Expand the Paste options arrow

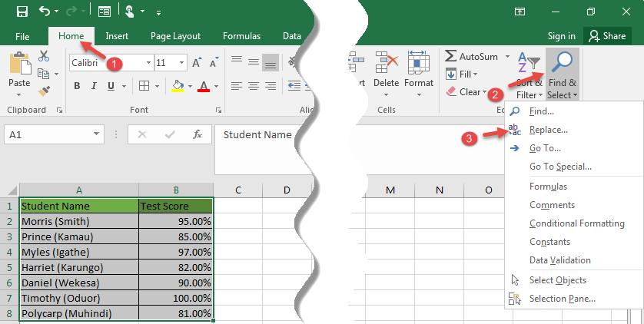coord(19,94)
